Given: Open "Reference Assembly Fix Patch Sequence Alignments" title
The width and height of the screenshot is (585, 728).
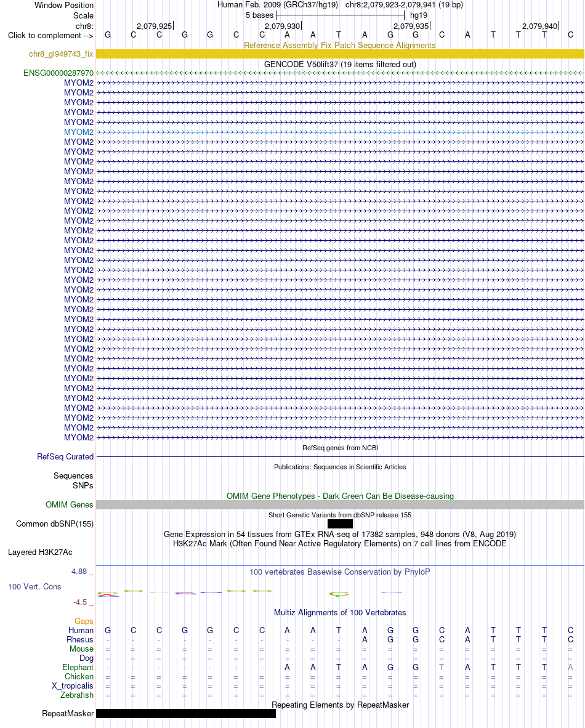Looking at the screenshot, I should click(x=340, y=45).
